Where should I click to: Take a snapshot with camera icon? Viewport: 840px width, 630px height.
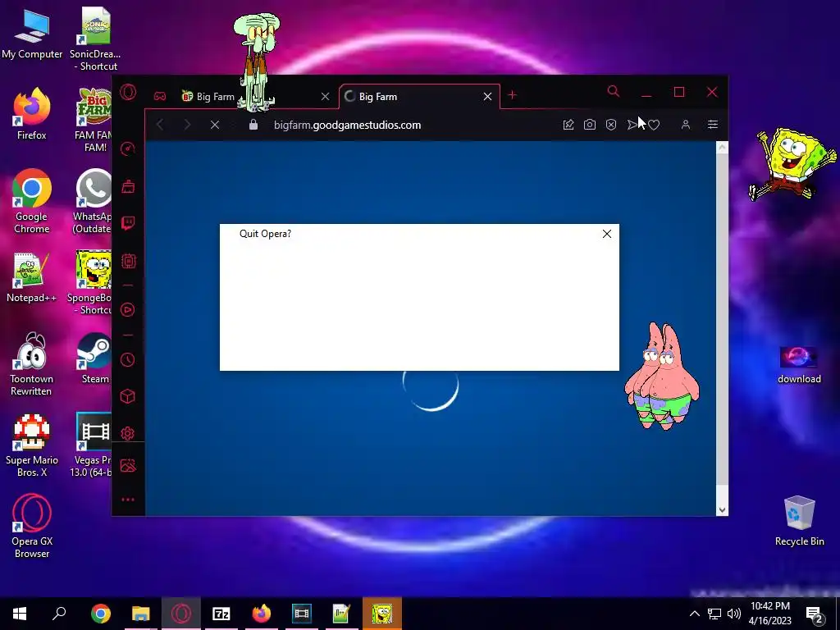(x=589, y=125)
